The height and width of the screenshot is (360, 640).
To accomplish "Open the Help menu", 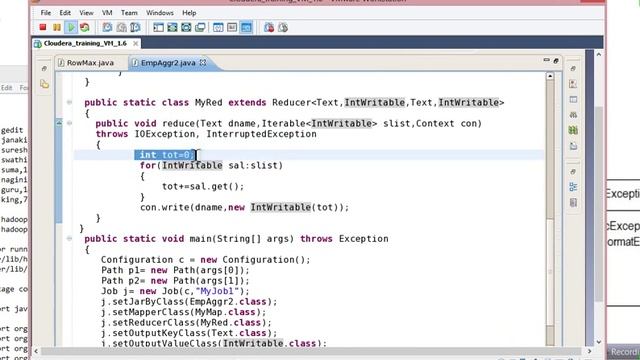I will pyautogui.click(x=189, y=13).
